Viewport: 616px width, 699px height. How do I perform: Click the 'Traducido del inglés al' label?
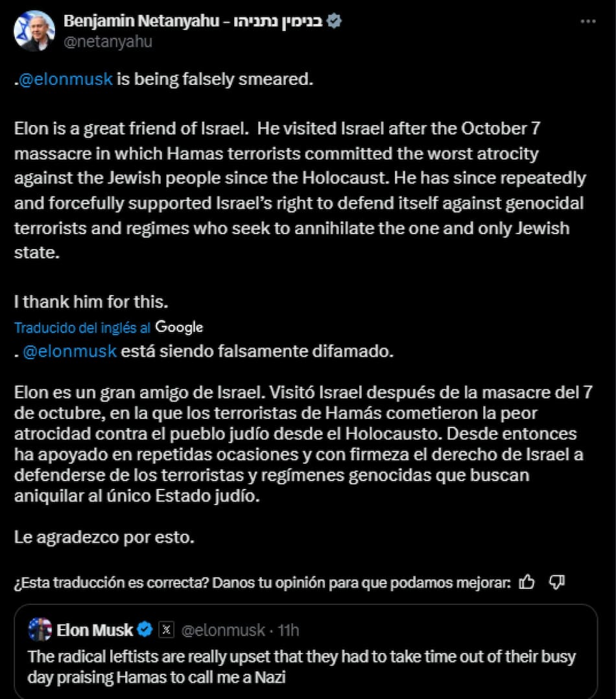(83, 328)
